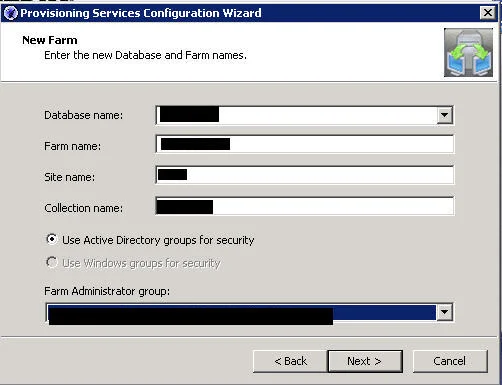Go back with the Back button

(290, 361)
